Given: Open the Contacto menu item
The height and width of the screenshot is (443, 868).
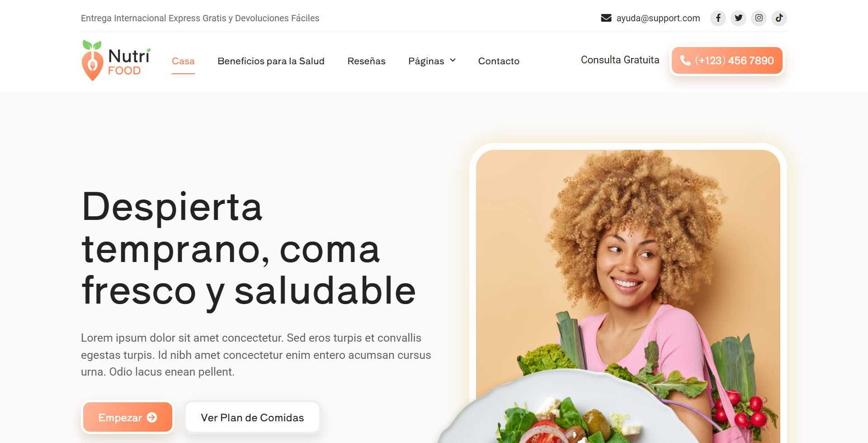Looking at the screenshot, I should [x=499, y=61].
